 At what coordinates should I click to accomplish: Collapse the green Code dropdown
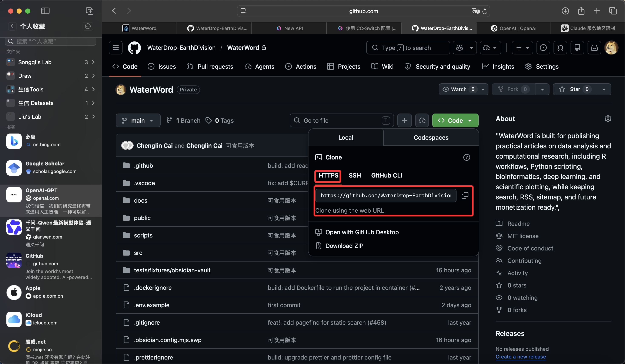[455, 121]
